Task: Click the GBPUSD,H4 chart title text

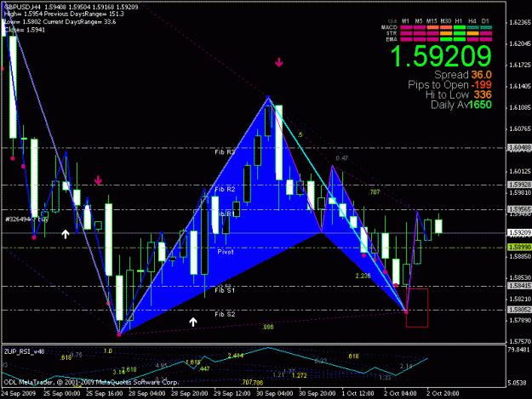Action: 22,7
